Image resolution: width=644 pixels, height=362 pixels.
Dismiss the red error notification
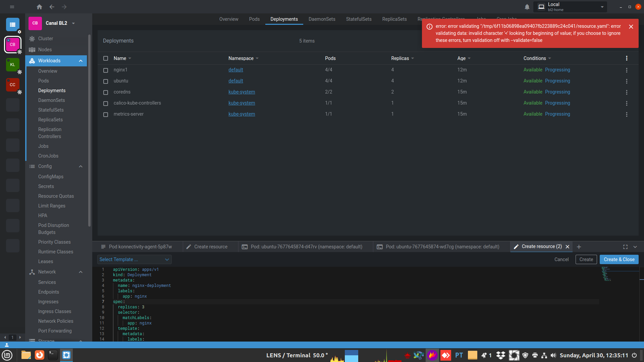[631, 26]
